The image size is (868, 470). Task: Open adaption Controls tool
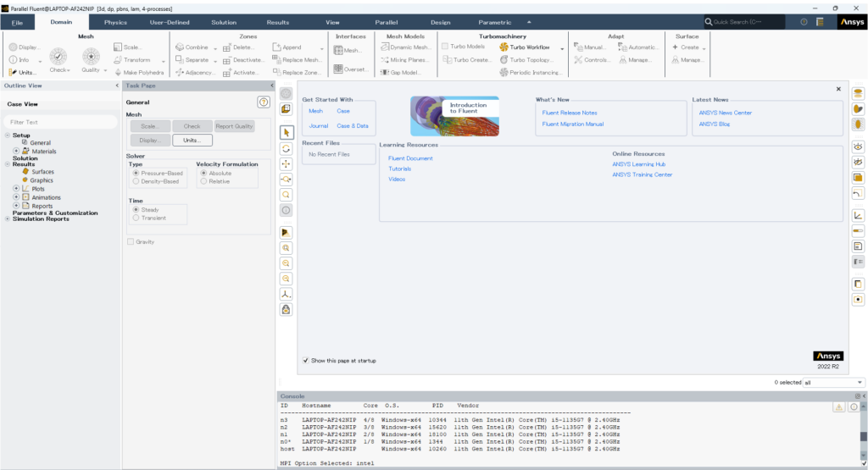(x=592, y=60)
